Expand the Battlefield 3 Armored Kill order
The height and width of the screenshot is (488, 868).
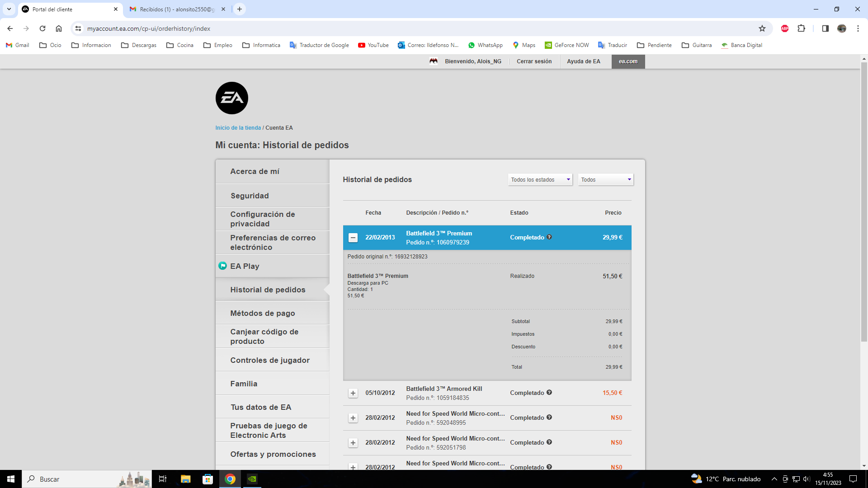coord(353,393)
